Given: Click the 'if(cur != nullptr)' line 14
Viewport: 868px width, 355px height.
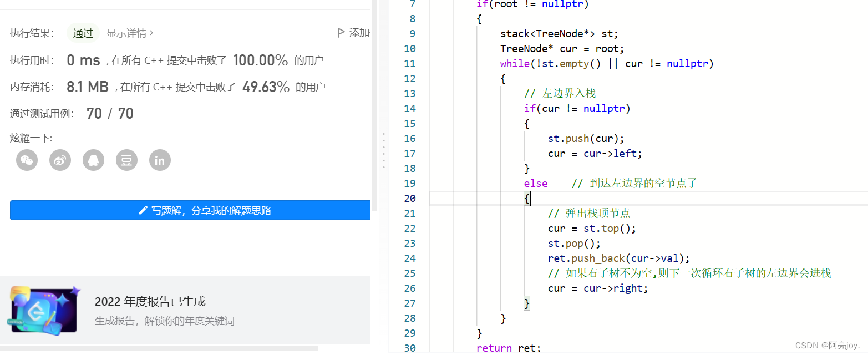Looking at the screenshot, I should click(x=577, y=109).
